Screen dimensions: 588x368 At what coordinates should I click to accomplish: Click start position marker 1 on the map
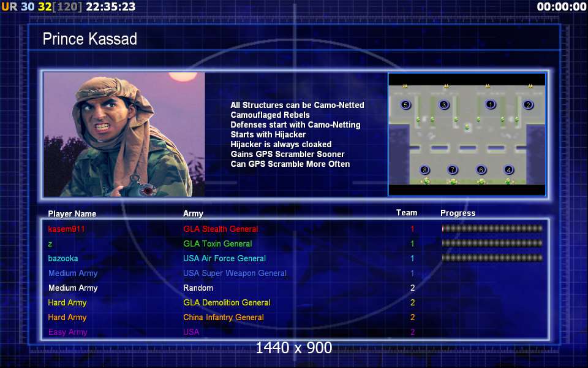point(491,104)
